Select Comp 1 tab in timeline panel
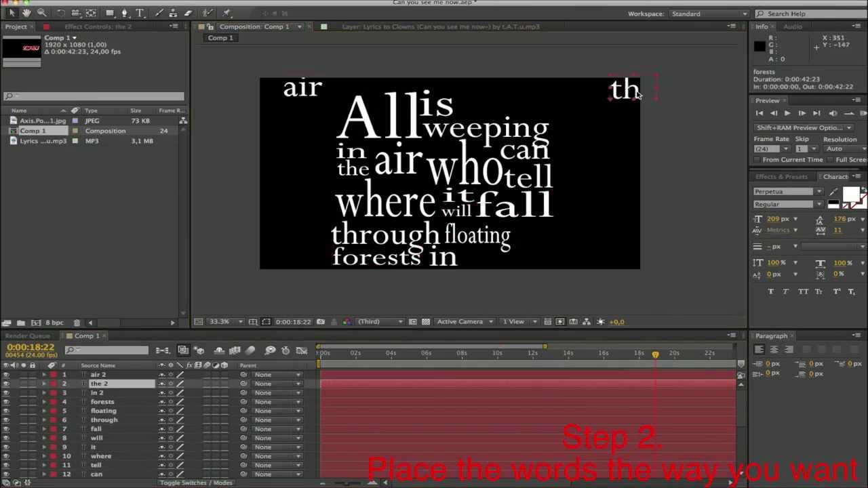The width and height of the screenshot is (868, 488). pyautogui.click(x=87, y=336)
